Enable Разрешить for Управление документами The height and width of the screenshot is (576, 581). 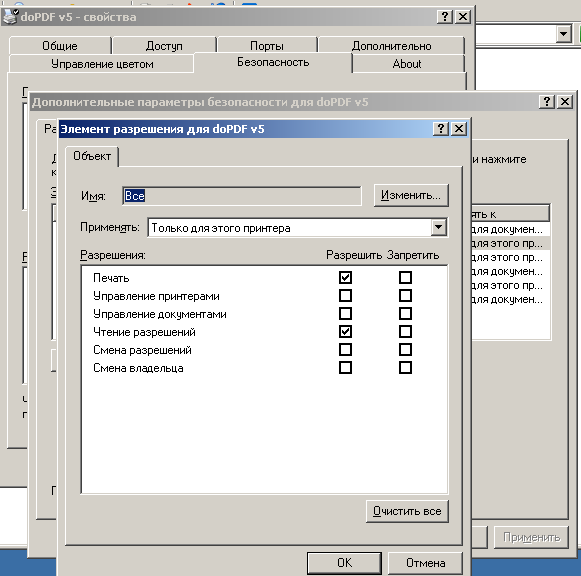pyautogui.click(x=345, y=314)
